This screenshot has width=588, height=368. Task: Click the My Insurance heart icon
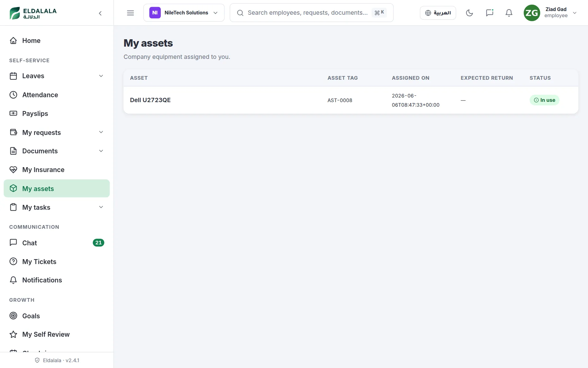[x=13, y=170]
